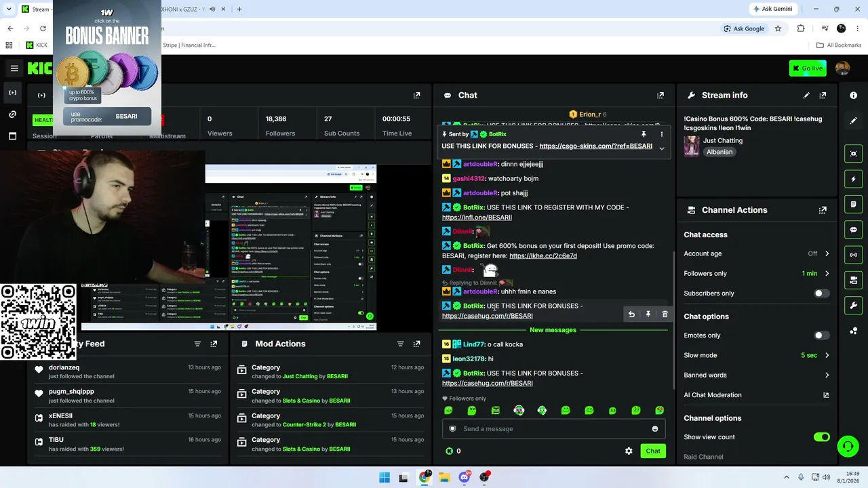The width and height of the screenshot is (868, 488).
Task: Toggle Subscribers only chat
Action: pyautogui.click(x=821, y=293)
